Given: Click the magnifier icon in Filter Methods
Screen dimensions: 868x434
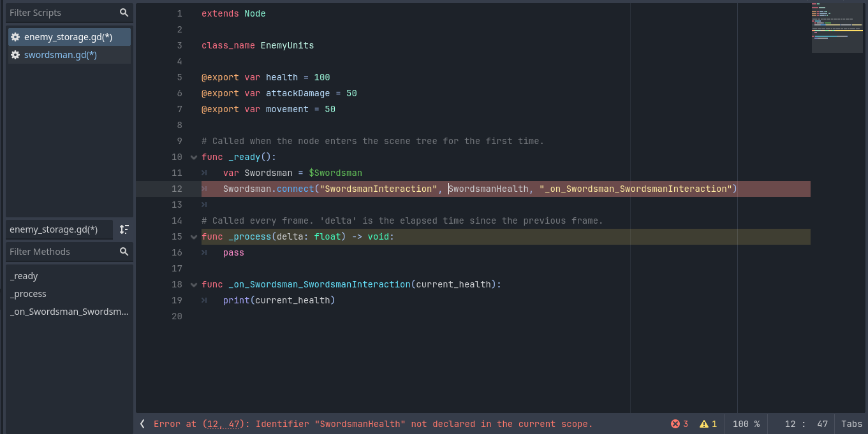Looking at the screenshot, I should point(124,252).
